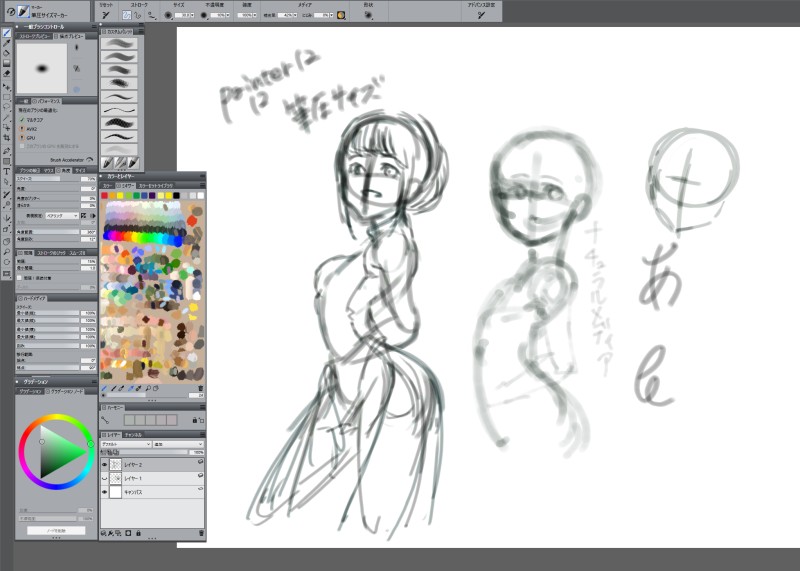
Task: Delete the mixer pad with the trash icon
Action: click(201, 388)
